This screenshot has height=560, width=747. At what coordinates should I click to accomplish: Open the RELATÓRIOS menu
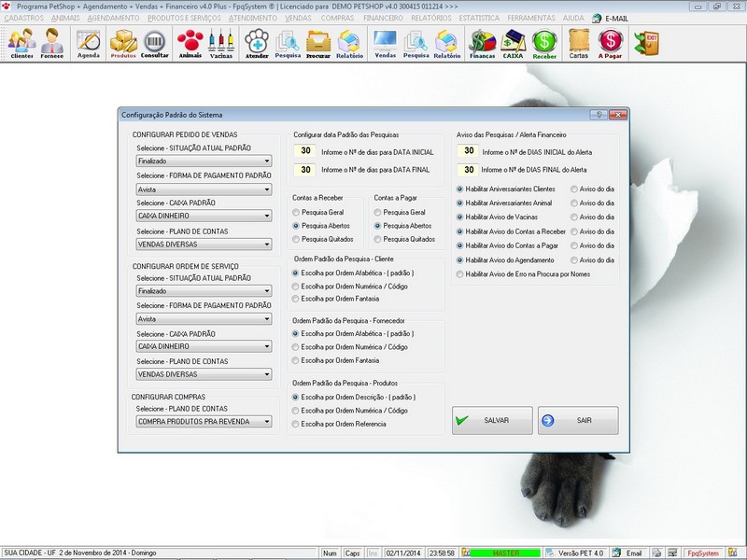[x=431, y=18]
